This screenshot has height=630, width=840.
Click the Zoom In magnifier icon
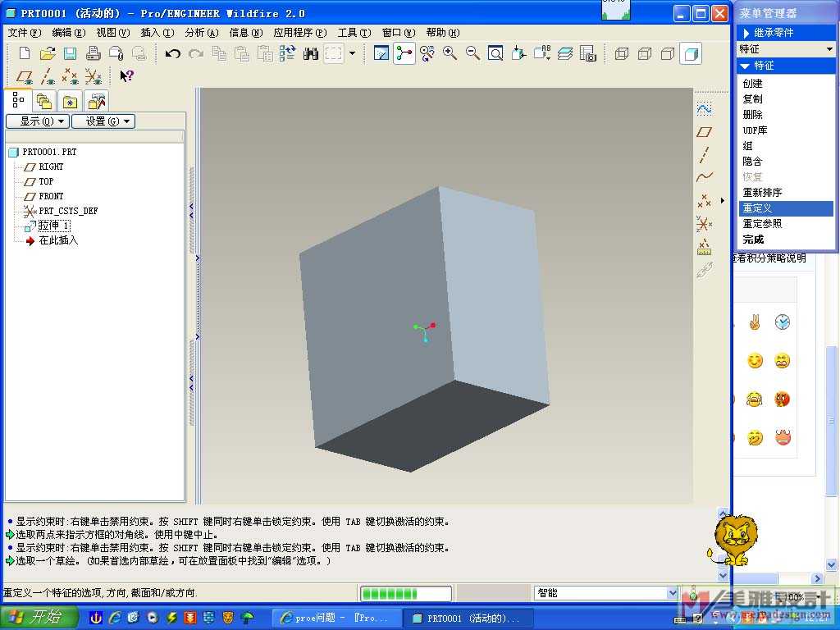(450, 54)
